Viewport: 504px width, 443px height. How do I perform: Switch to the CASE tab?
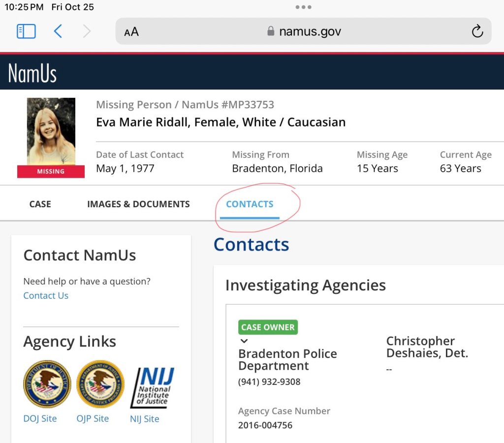(40, 204)
